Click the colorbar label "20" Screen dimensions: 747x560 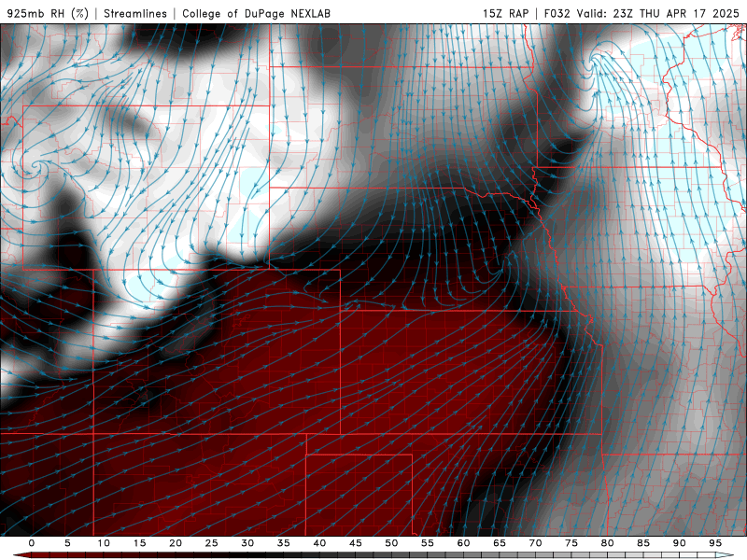tap(176, 543)
